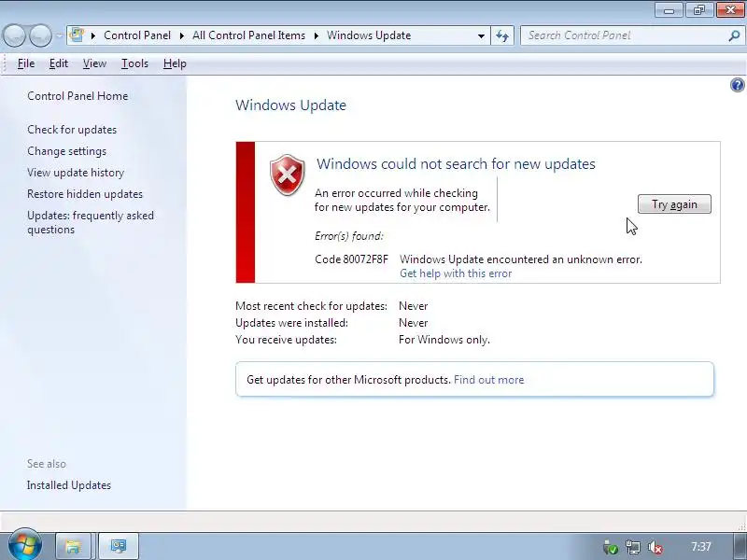Open the Edit menu
Screen dimensions: 747x560
59,63
